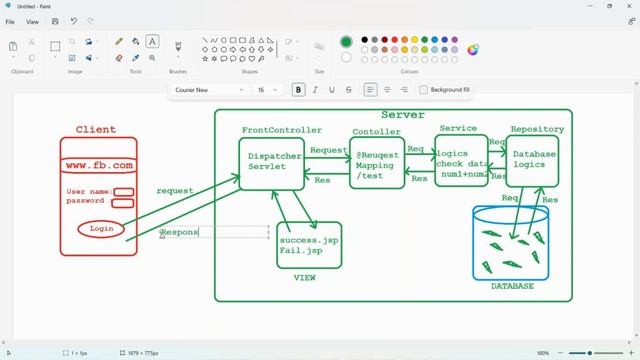
Task: Expand the Paste options arrow
Action: point(13,57)
